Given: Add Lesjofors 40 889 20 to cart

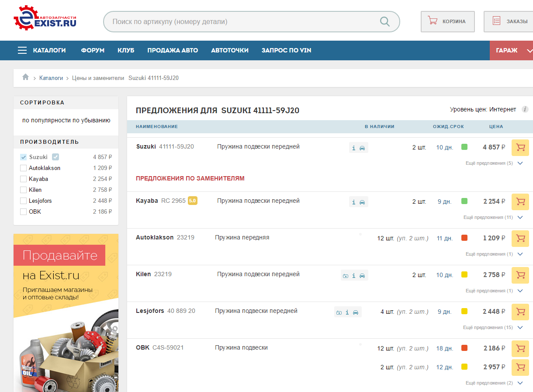Looking at the screenshot, I should [x=520, y=312].
